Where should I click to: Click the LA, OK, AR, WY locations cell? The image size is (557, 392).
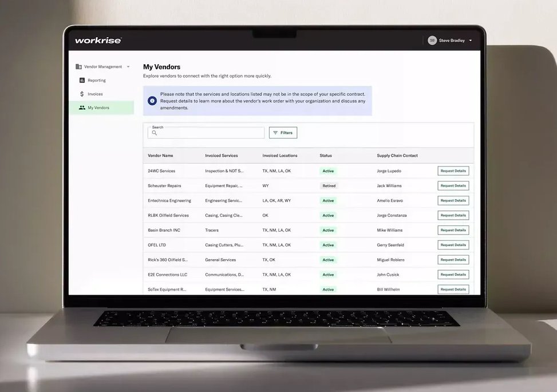click(x=276, y=201)
